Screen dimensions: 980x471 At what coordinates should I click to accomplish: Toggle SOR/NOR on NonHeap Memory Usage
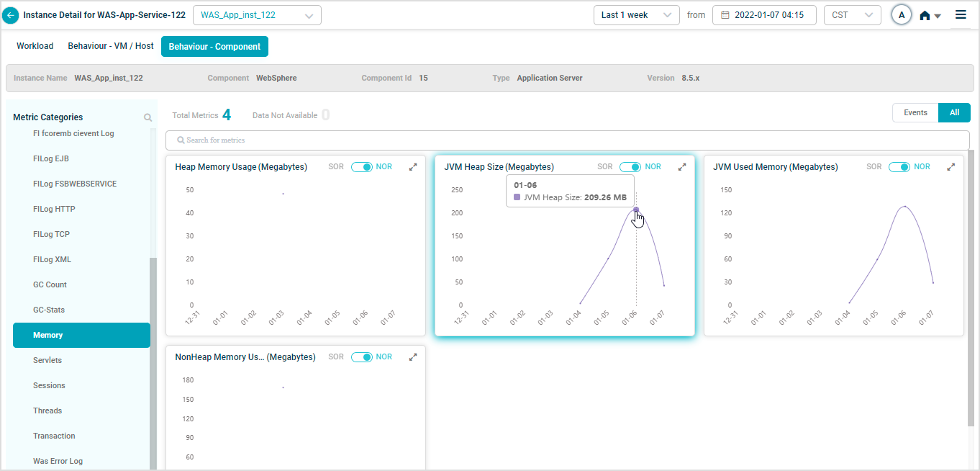(x=361, y=357)
